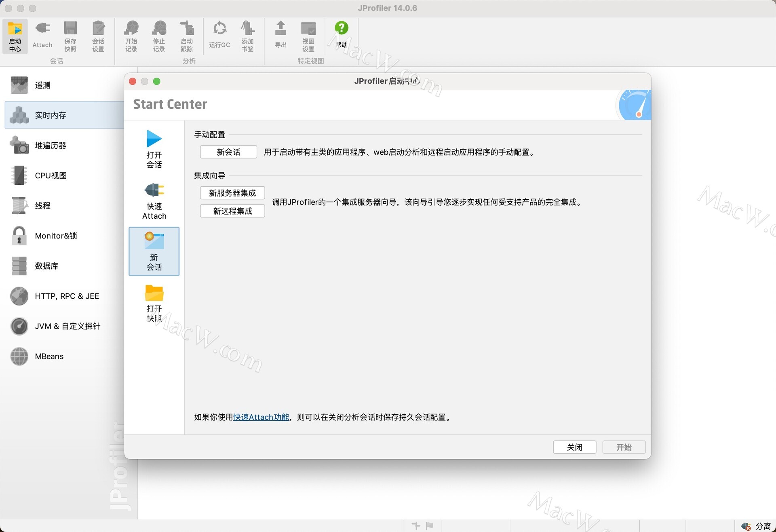Switch to 快速 Attach tab in Start Center
776x532 pixels.
tap(154, 201)
